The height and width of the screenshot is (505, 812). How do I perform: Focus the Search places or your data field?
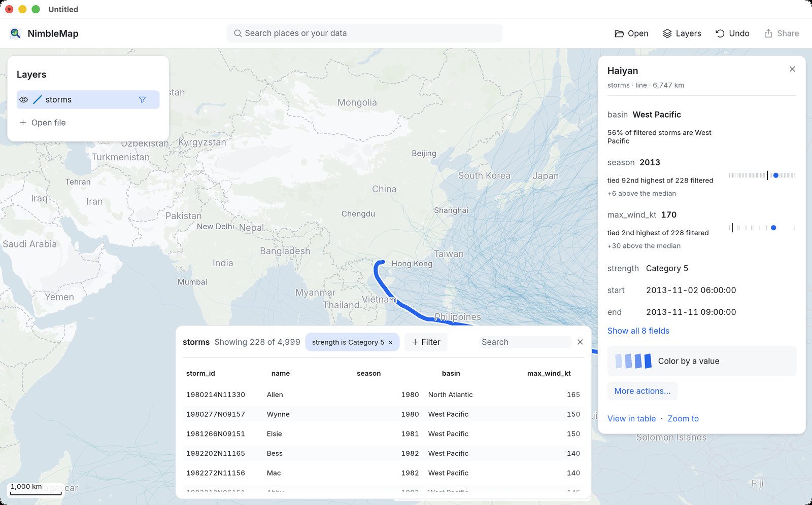click(x=364, y=33)
